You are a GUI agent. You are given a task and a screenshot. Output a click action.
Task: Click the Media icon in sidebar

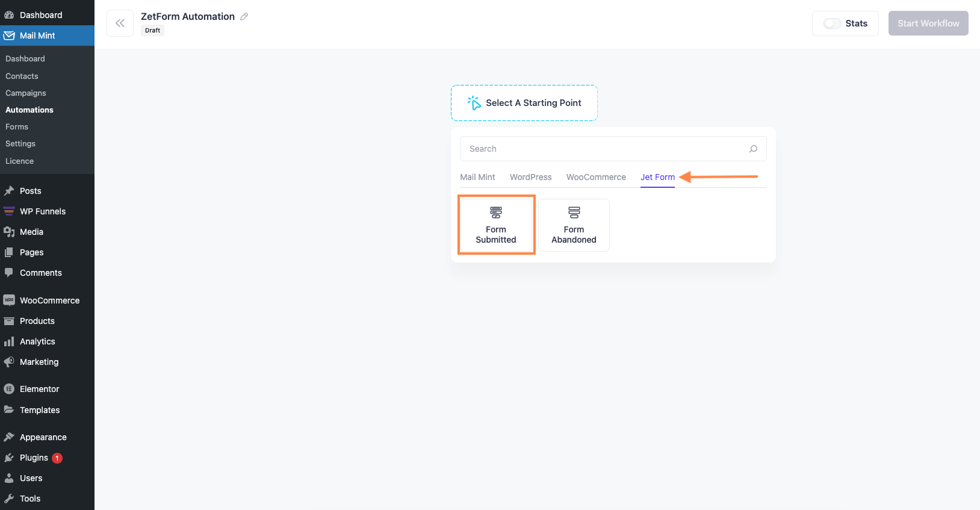coord(9,232)
